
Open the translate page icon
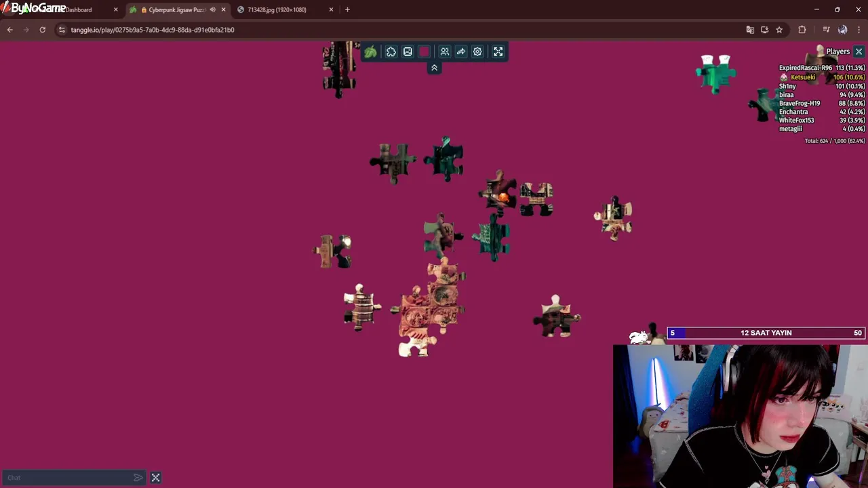click(x=750, y=30)
